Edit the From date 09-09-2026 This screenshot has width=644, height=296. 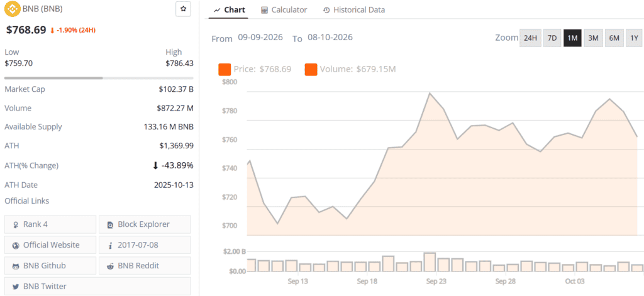[x=260, y=38]
